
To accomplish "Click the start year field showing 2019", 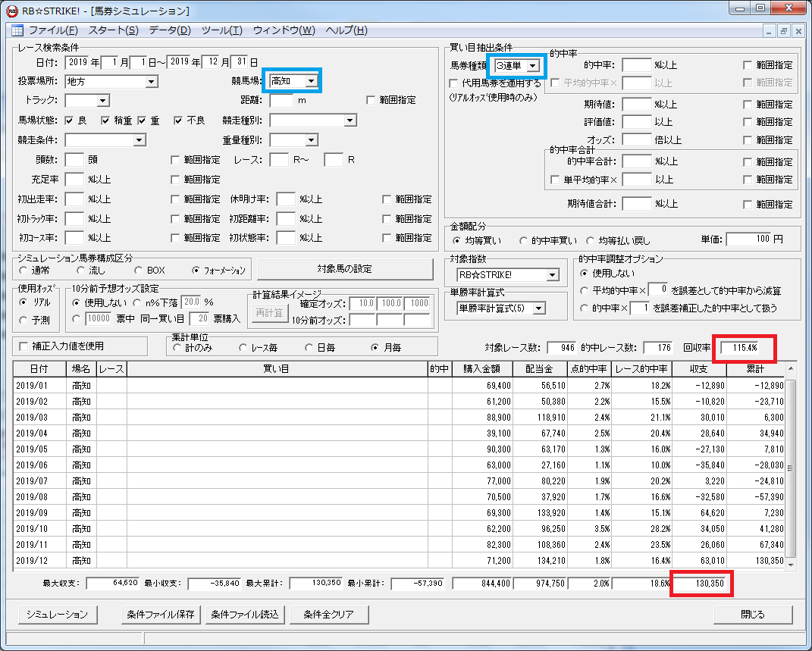I will click(77, 62).
